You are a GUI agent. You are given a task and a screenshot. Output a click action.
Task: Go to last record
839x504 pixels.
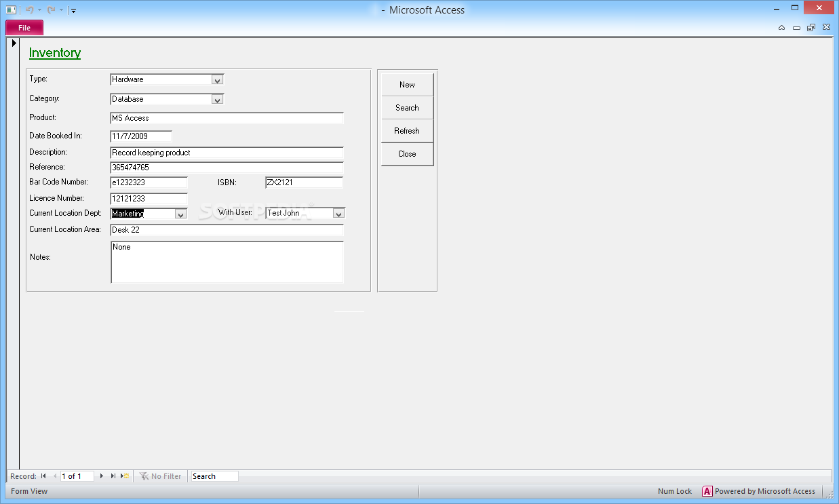[x=113, y=476]
